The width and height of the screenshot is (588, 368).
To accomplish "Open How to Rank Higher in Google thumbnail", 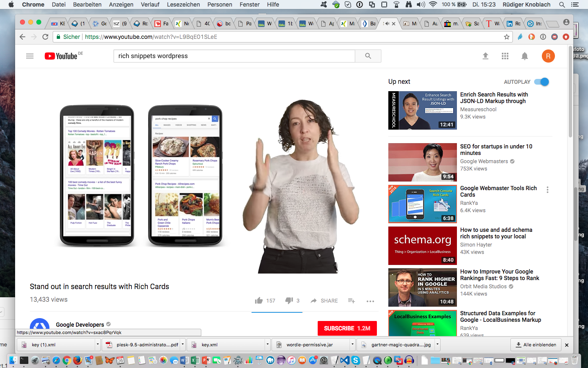I will coord(423,287).
